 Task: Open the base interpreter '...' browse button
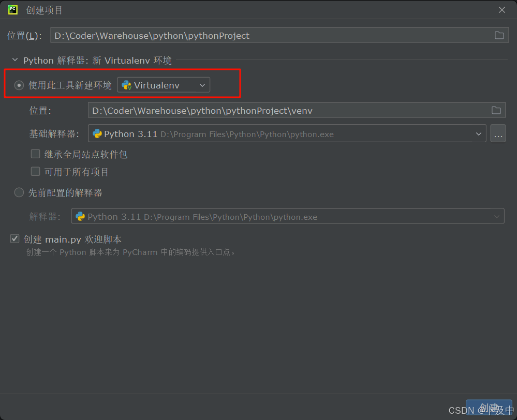[498, 133]
